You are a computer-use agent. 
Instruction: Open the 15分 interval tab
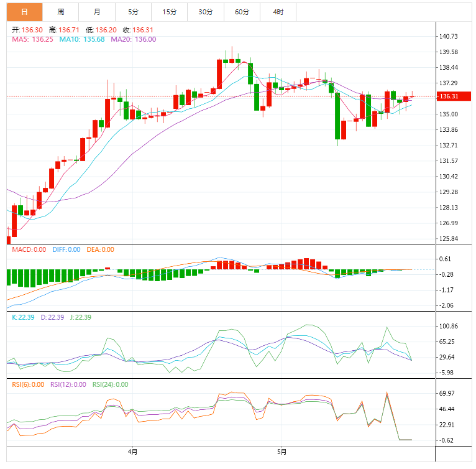coord(170,12)
